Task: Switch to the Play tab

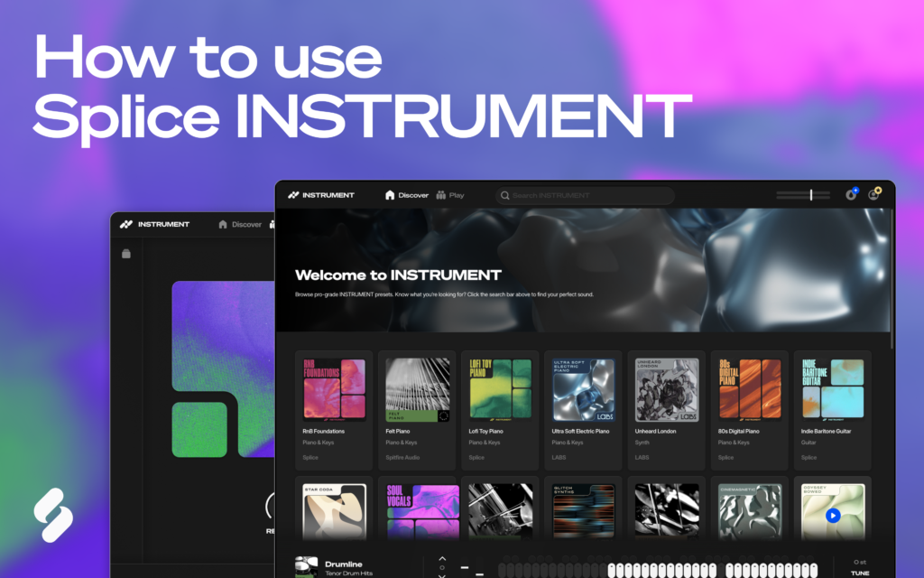Action: (454, 195)
